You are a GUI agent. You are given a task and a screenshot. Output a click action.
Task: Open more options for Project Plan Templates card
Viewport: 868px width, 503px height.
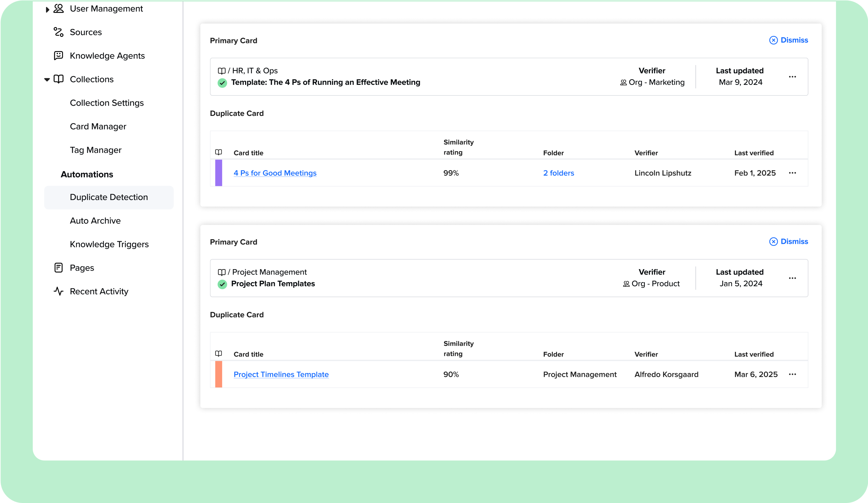pyautogui.click(x=792, y=278)
